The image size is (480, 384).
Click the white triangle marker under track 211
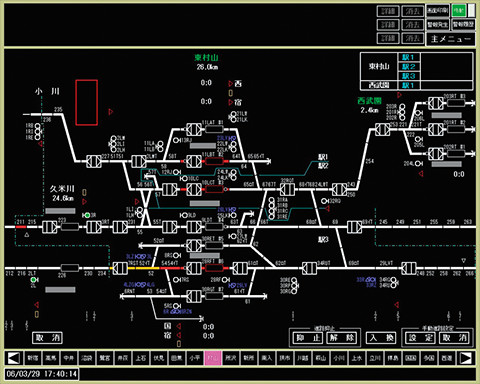27,235
